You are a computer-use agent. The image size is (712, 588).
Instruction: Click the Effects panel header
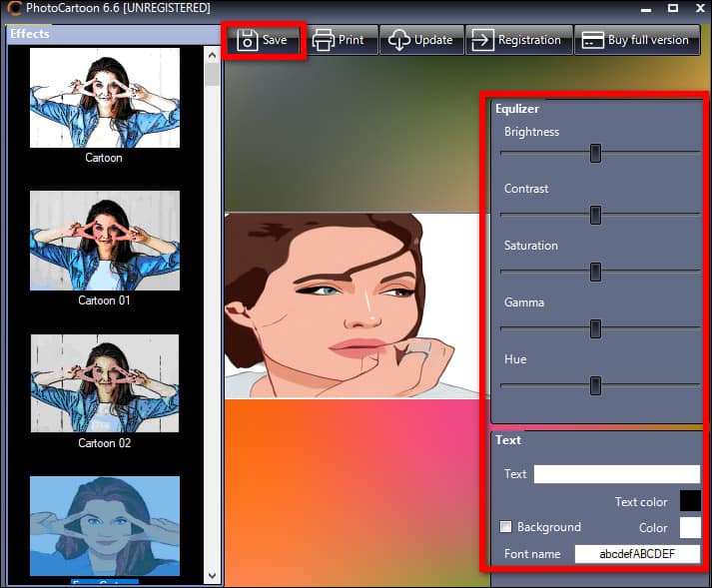pyautogui.click(x=114, y=34)
